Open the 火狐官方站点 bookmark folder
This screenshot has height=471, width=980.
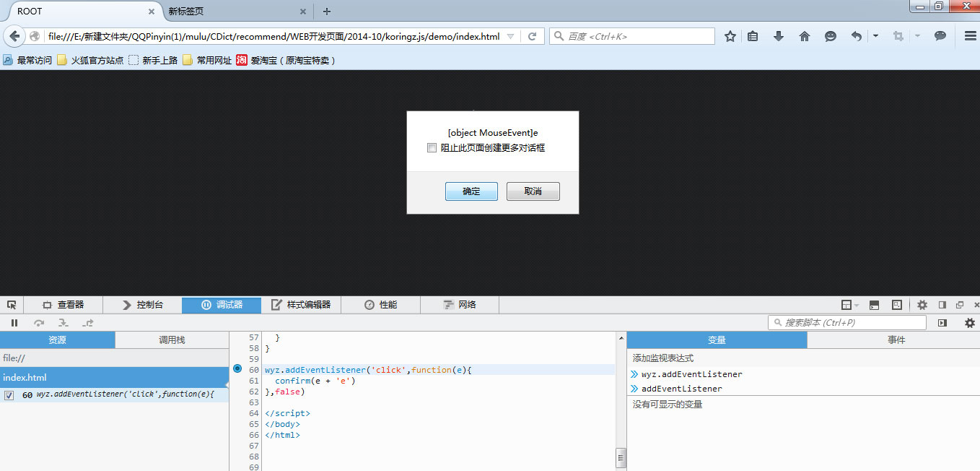pyautogui.click(x=90, y=61)
